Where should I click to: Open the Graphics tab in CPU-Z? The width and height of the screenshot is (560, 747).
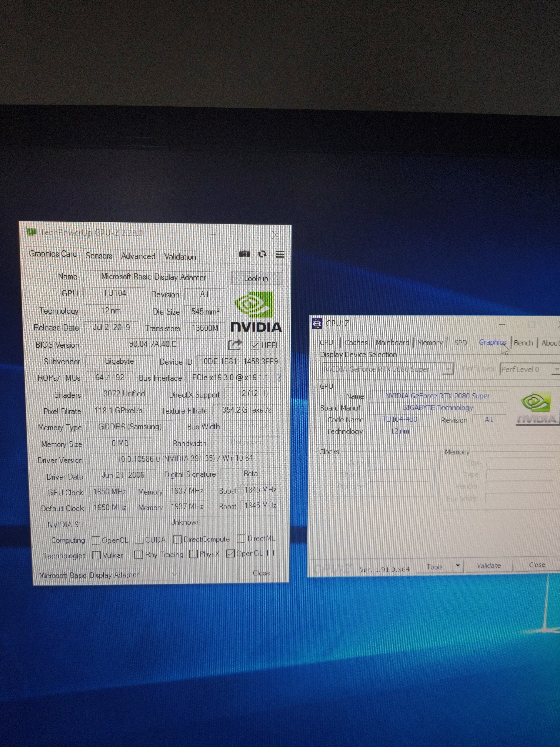[492, 342]
